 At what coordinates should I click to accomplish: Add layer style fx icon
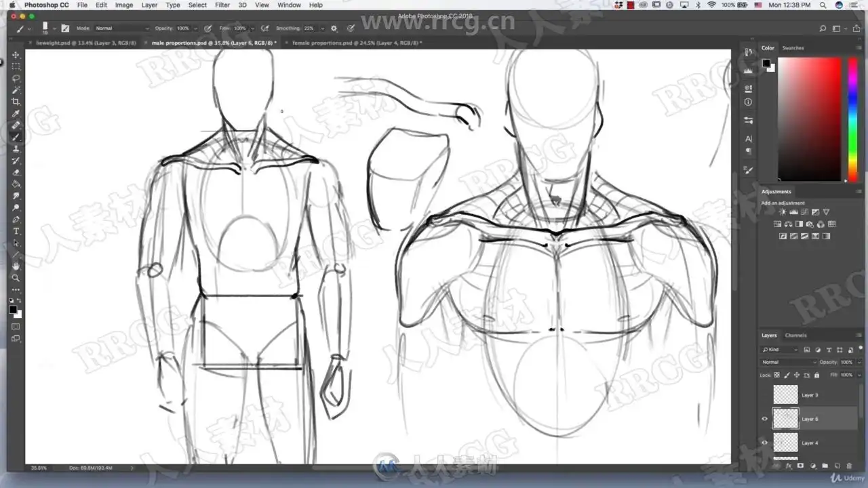(x=788, y=466)
